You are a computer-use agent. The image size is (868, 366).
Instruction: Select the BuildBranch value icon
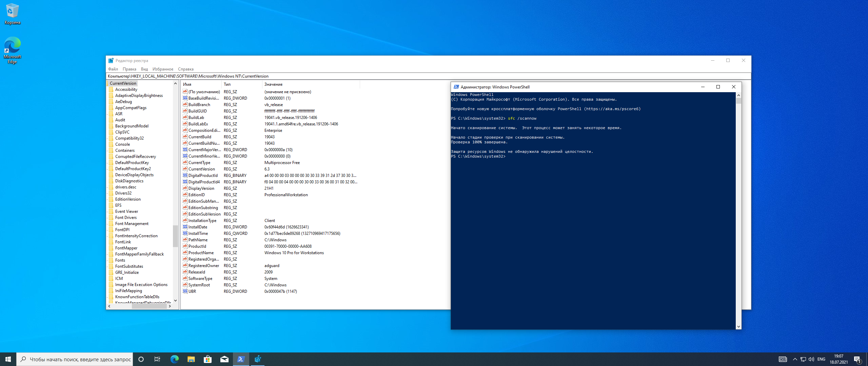(185, 104)
